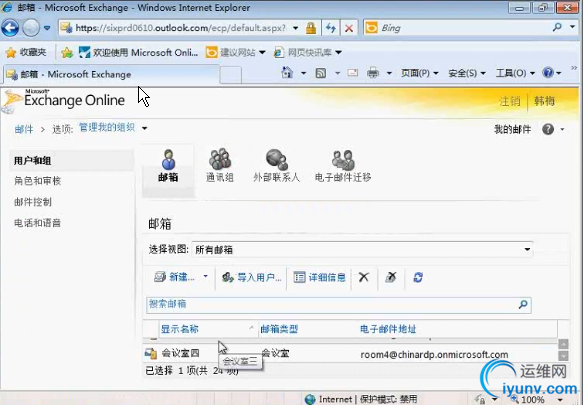The width and height of the screenshot is (583, 405).
Task: Expand the arrow beside 新建...
Action: (205, 277)
